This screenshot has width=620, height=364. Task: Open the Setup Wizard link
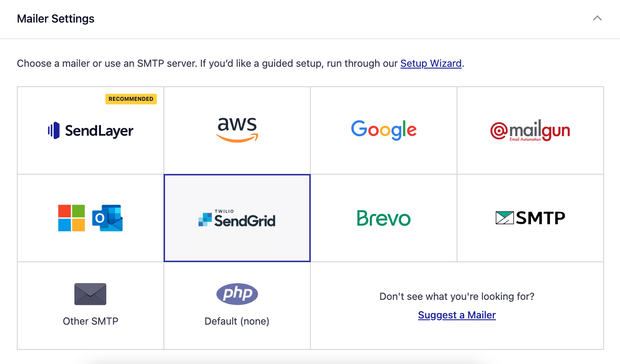click(x=431, y=63)
